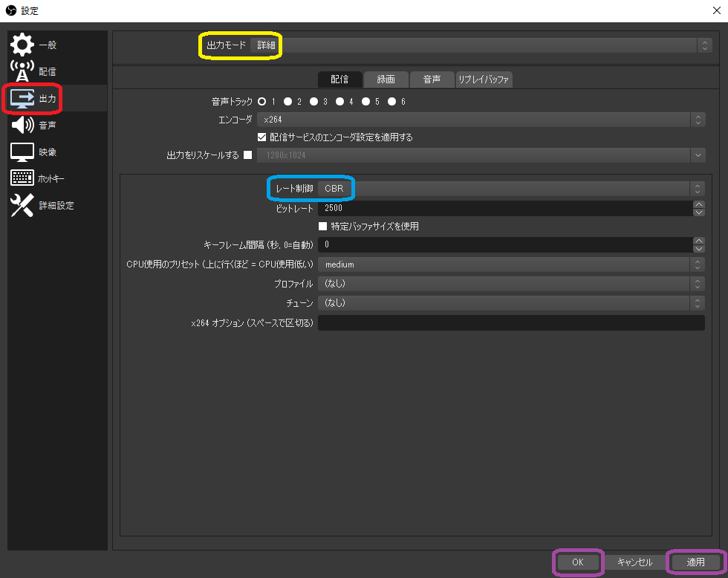Open the ホットキー keyboard icon

point(22,178)
